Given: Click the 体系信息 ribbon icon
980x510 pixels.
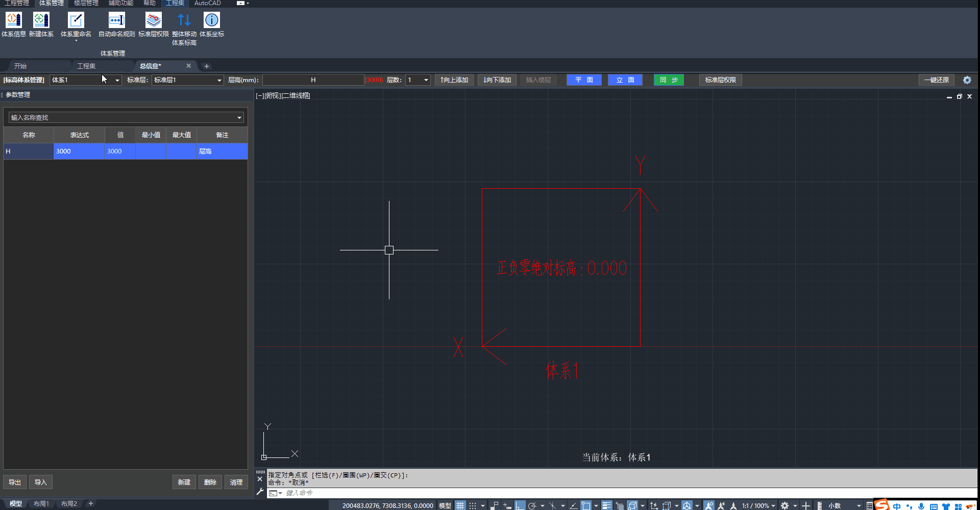Looking at the screenshot, I should [x=14, y=20].
